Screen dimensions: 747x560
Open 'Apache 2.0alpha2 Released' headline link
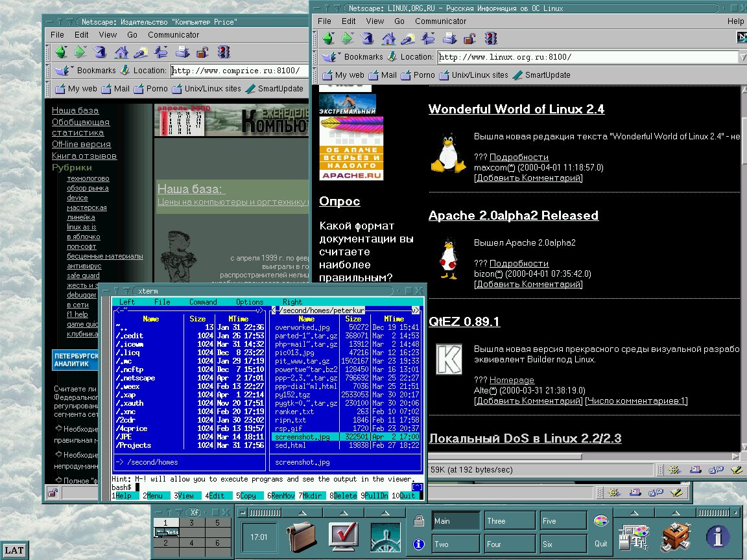click(513, 215)
